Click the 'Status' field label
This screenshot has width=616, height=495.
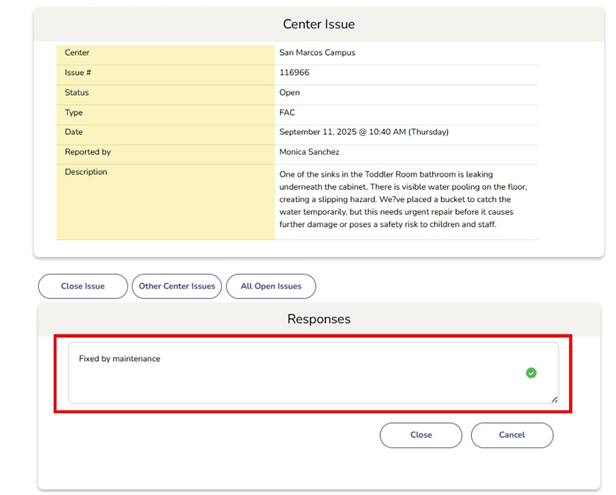point(77,93)
